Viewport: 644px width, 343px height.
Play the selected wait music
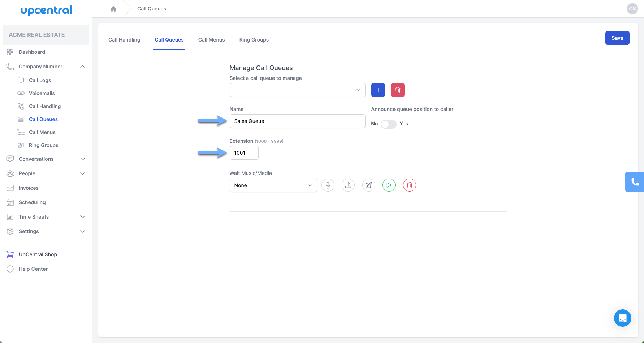coord(389,185)
